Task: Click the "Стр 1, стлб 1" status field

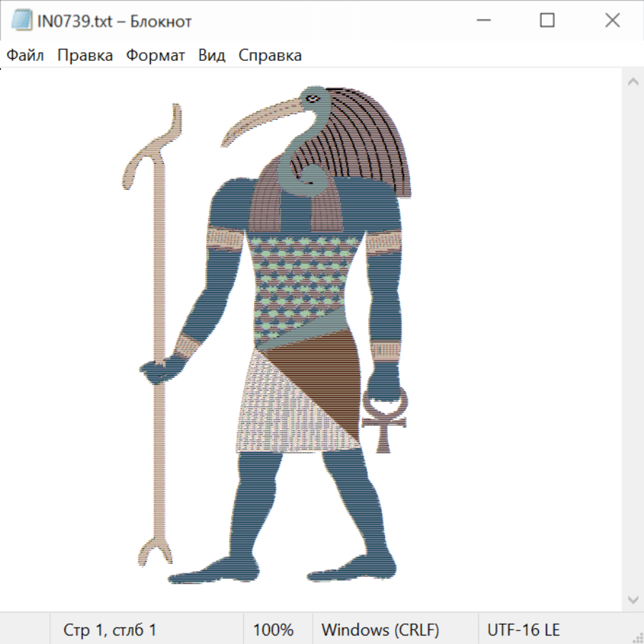Action: (109, 630)
